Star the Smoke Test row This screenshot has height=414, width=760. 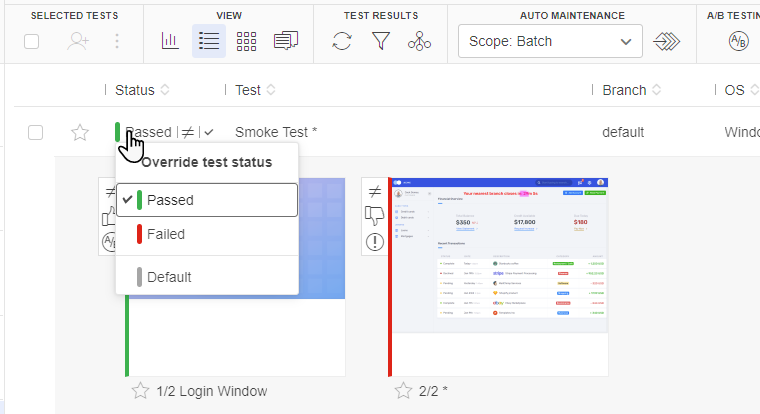coord(79,132)
